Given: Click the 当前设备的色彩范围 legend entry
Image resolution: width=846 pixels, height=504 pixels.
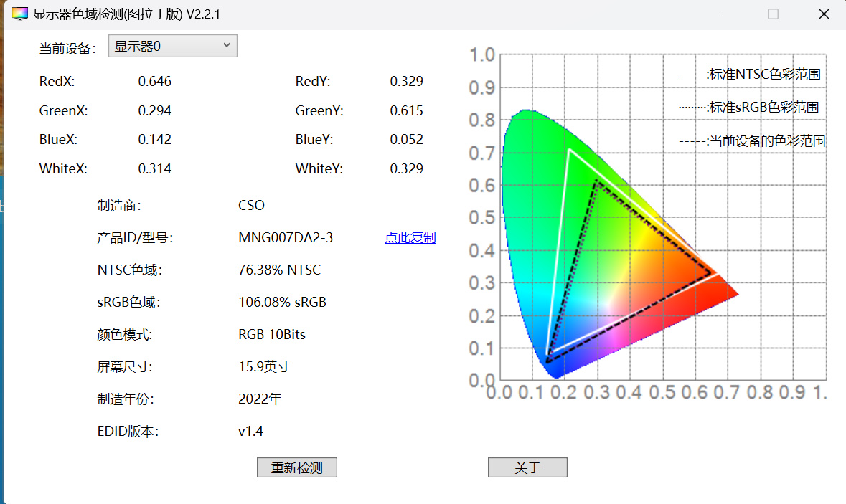Looking at the screenshot, I should pos(752,141).
